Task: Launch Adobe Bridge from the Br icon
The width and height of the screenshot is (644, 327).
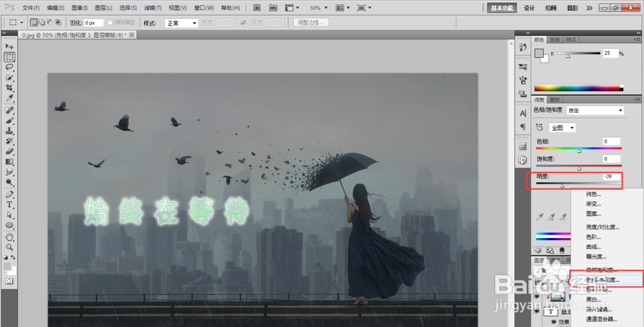Action: pos(257,8)
